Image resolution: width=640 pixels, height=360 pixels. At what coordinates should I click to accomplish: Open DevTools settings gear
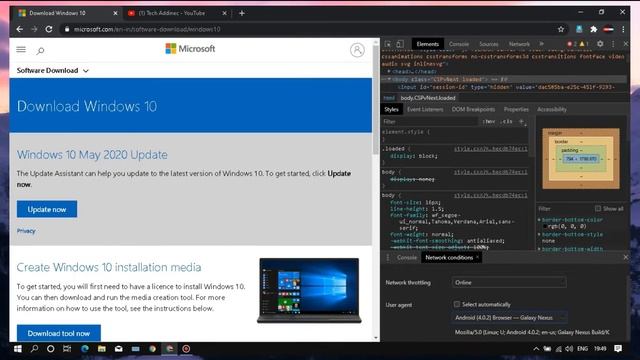pyautogui.click(x=600, y=44)
